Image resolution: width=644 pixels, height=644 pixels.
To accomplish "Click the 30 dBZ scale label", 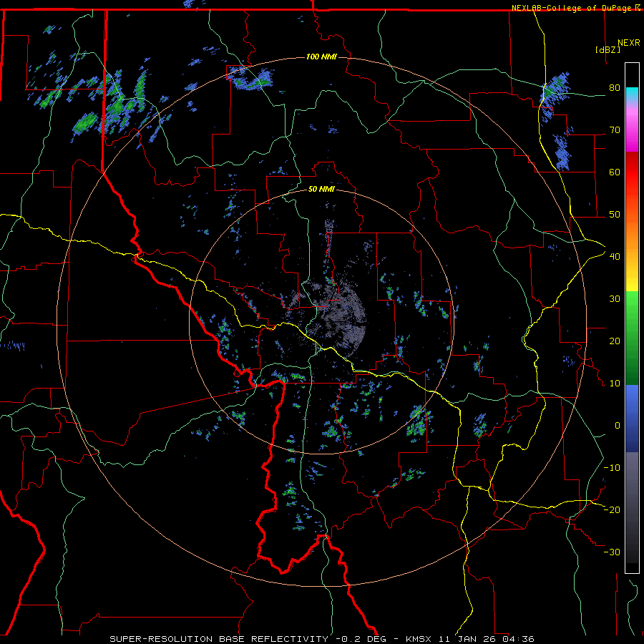I will [615, 299].
